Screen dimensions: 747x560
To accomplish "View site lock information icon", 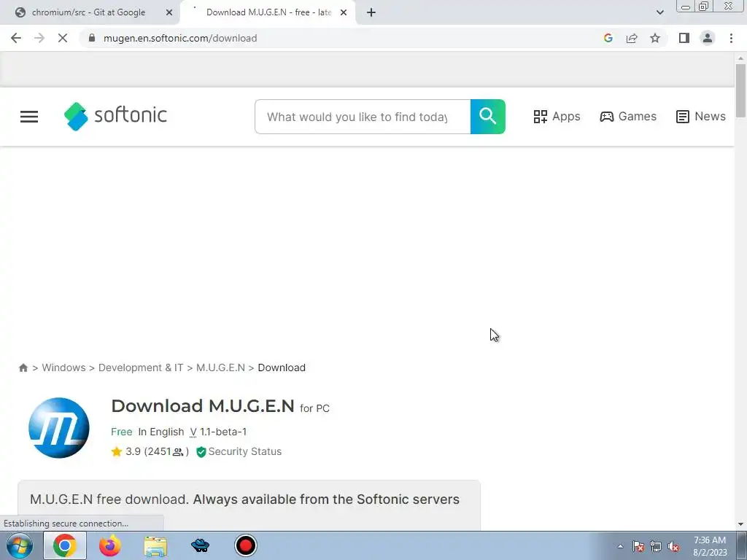I will (x=92, y=38).
